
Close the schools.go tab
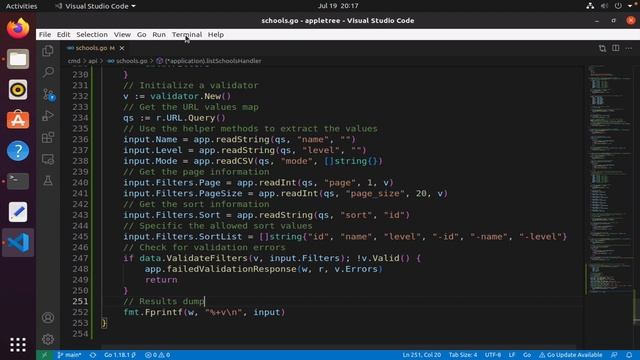click(122, 48)
